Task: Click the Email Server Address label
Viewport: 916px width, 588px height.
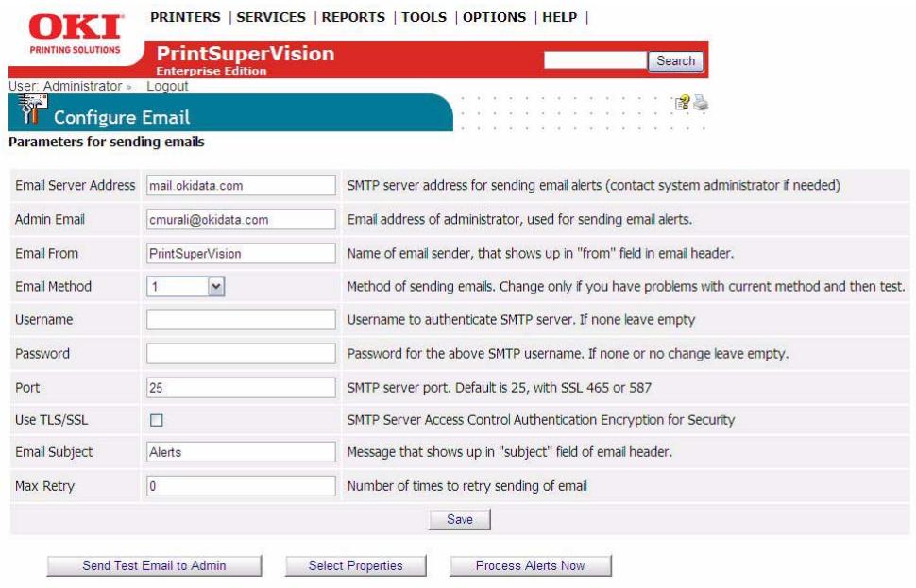Action: click(75, 186)
